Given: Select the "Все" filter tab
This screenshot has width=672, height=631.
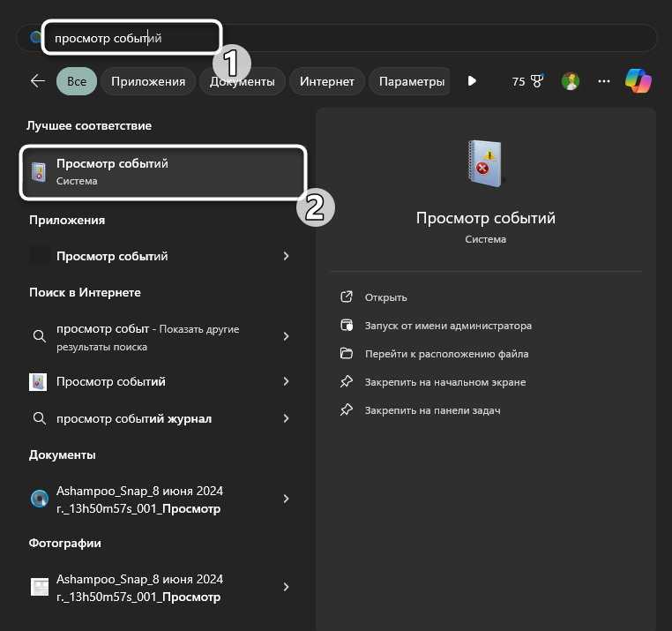Looking at the screenshot, I should [x=77, y=81].
